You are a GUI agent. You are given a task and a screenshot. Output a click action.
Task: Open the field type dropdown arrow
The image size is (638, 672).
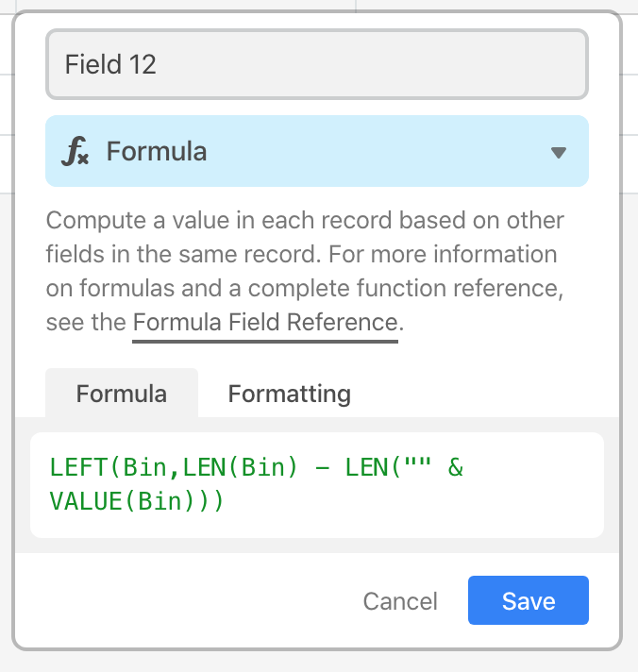pos(559,153)
